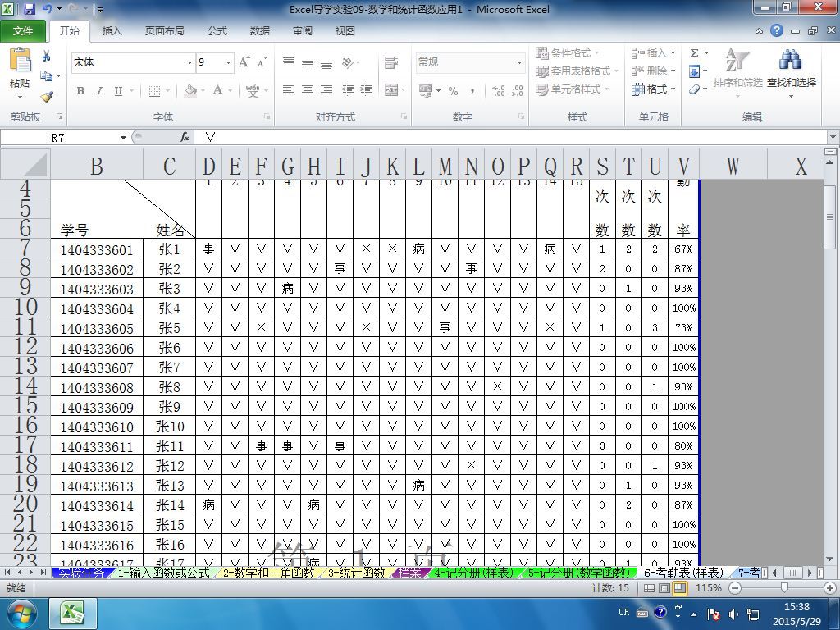Viewport: 840px width, 630px height.
Task: Toggle center horizontal alignment
Action: [308, 90]
